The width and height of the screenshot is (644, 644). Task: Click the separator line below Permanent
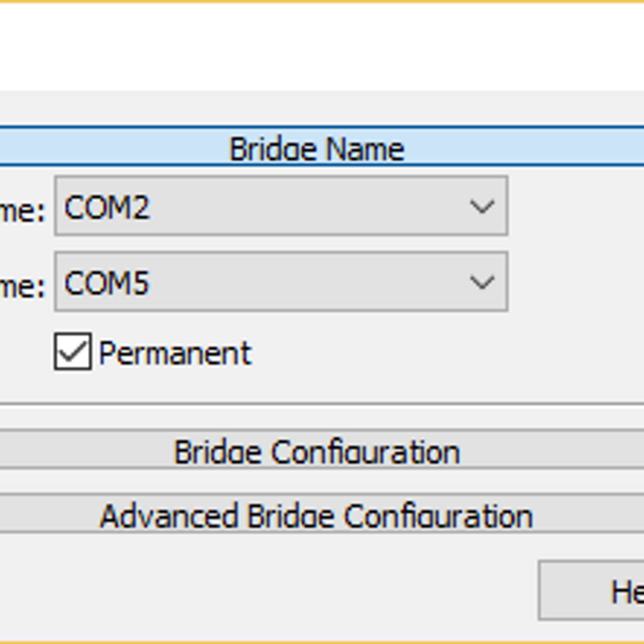[322, 403]
